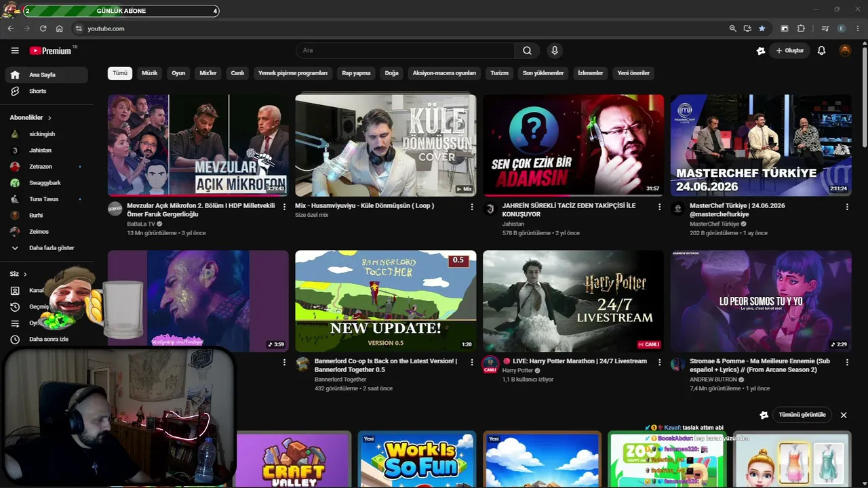This screenshot has width=868, height=488.
Task: Open the Harry Potter 24/7 Livestream thumbnail
Action: coord(574,301)
